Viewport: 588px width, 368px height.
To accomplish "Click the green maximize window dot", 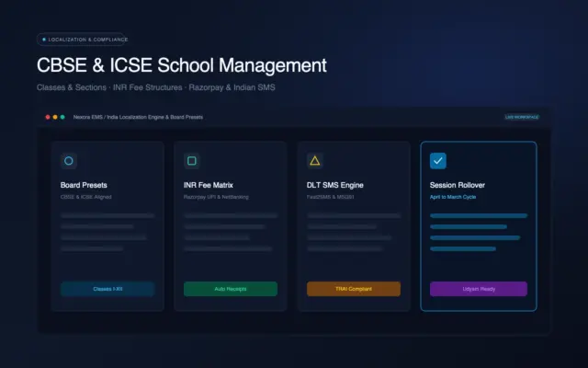I will pyautogui.click(x=62, y=117).
